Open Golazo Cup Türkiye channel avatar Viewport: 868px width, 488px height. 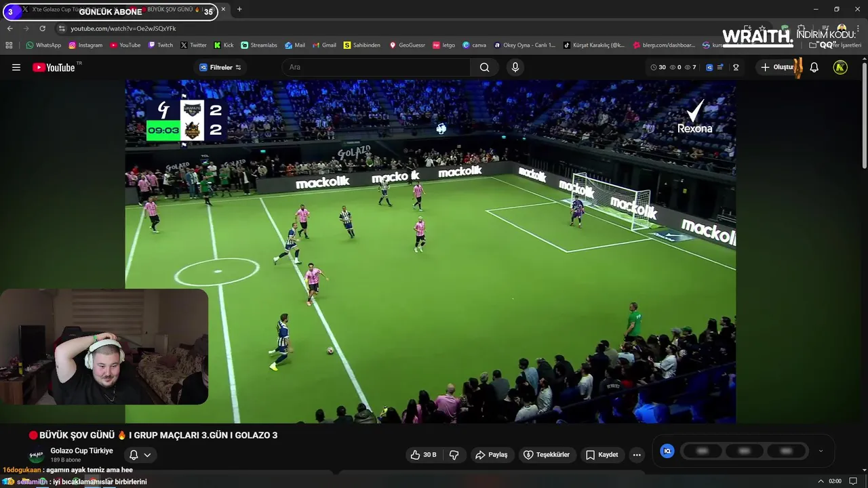click(36, 455)
